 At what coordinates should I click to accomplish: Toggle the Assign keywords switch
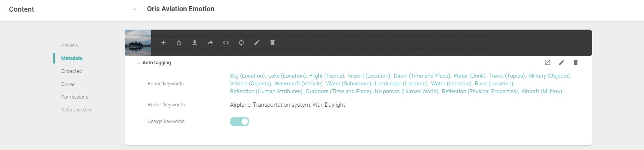pos(240,122)
